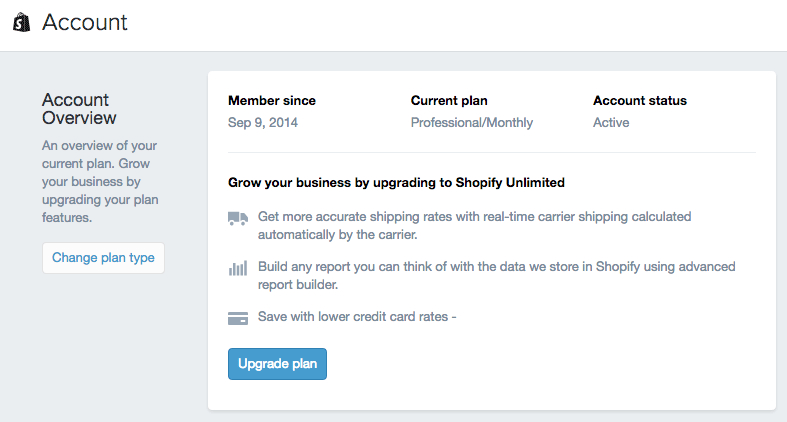Select the lower credit card rates text
The image size is (787, 422).
(x=357, y=317)
